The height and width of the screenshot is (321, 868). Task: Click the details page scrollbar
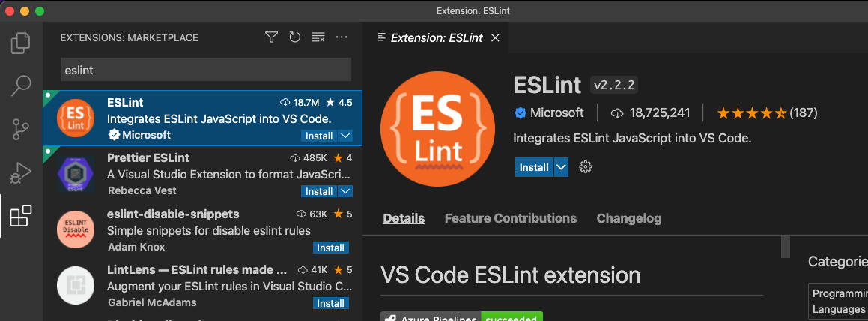click(x=786, y=247)
